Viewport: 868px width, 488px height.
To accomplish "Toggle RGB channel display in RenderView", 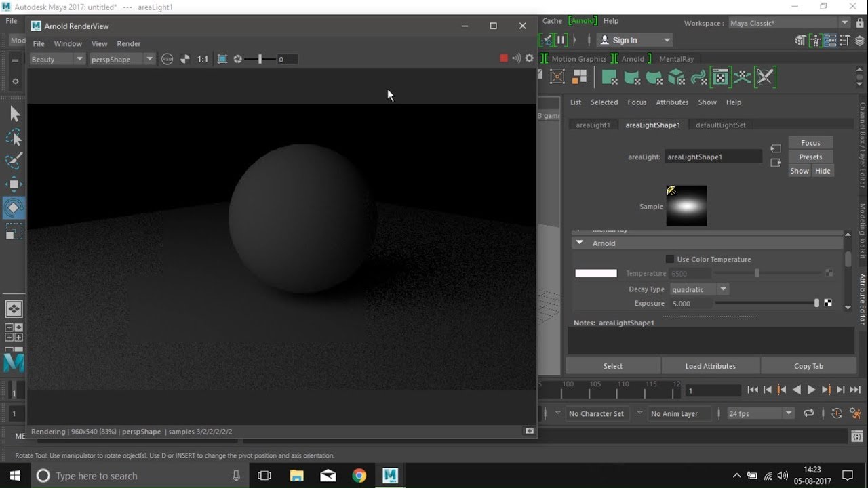I will point(167,59).
